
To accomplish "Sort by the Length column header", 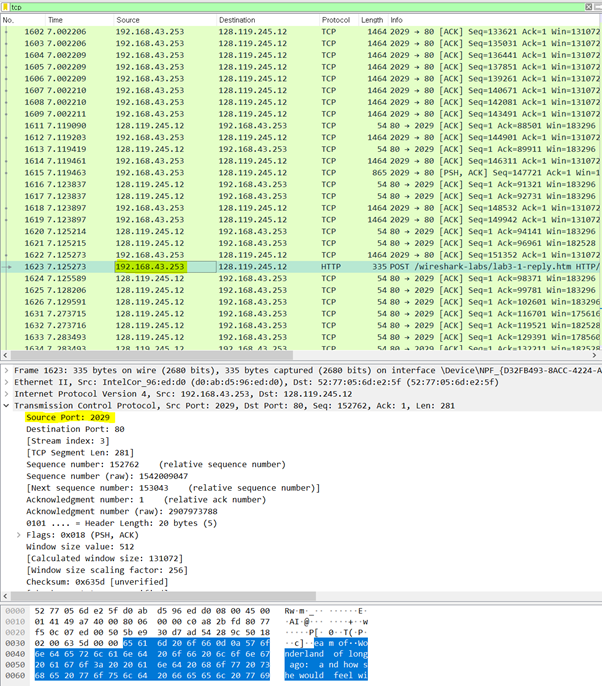I will click(x=373, y=20).
